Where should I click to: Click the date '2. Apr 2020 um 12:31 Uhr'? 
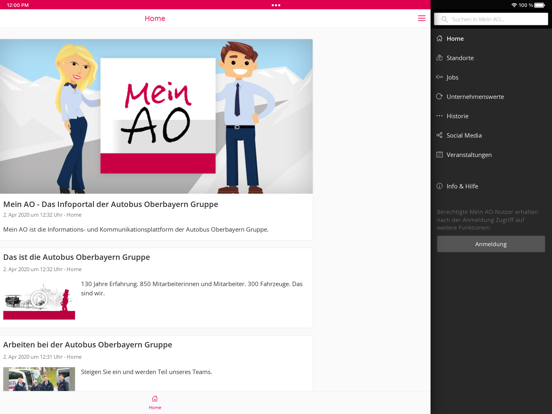33,357
